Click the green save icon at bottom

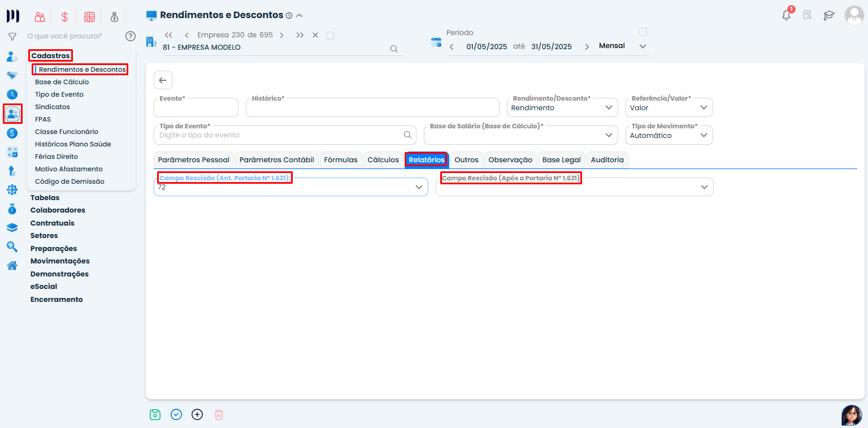(155, 414)
